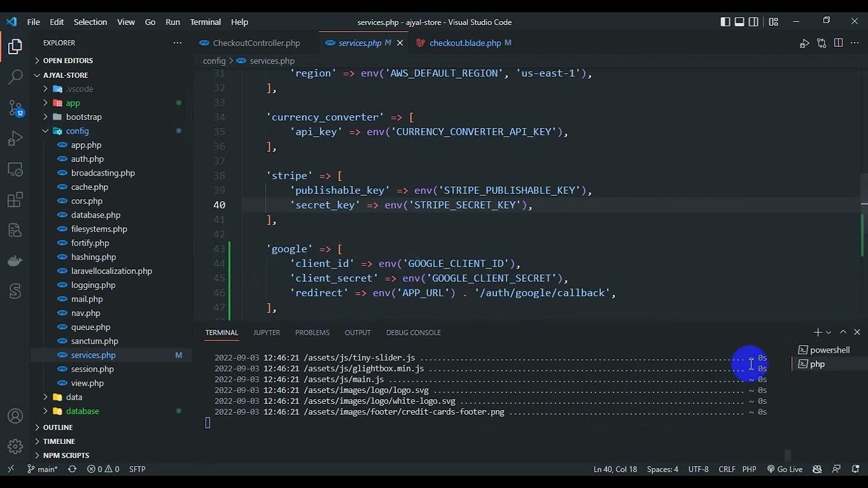868x488 pixels.
Task: Open the Selection menu
Action: tap(90, 22)
